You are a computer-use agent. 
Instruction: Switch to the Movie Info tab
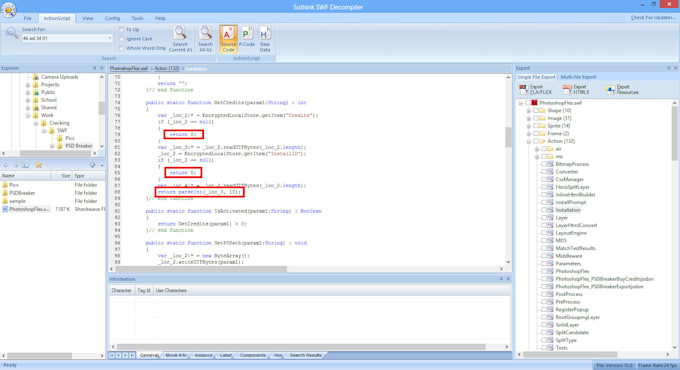176,355
